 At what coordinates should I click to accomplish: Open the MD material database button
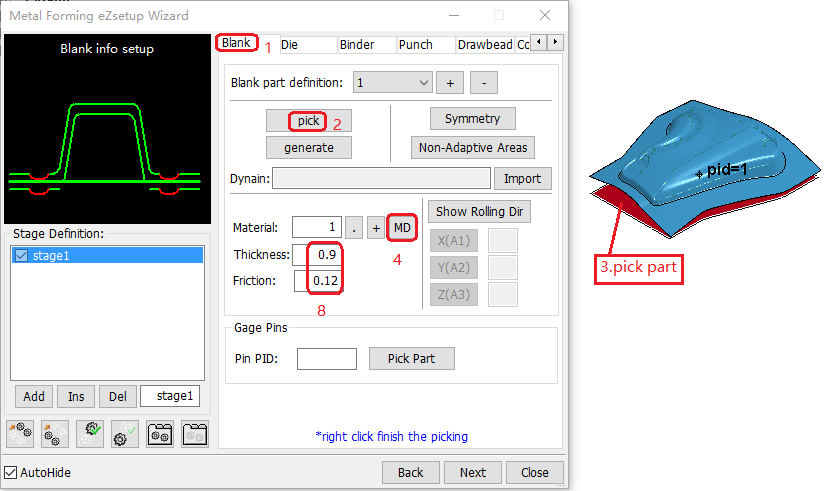coord(402,228)
